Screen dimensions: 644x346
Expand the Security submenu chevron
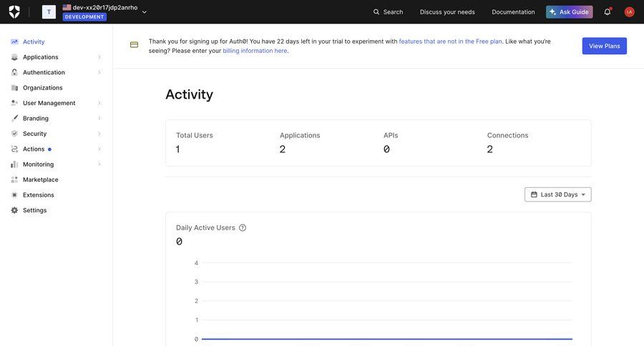click(99, 134)
